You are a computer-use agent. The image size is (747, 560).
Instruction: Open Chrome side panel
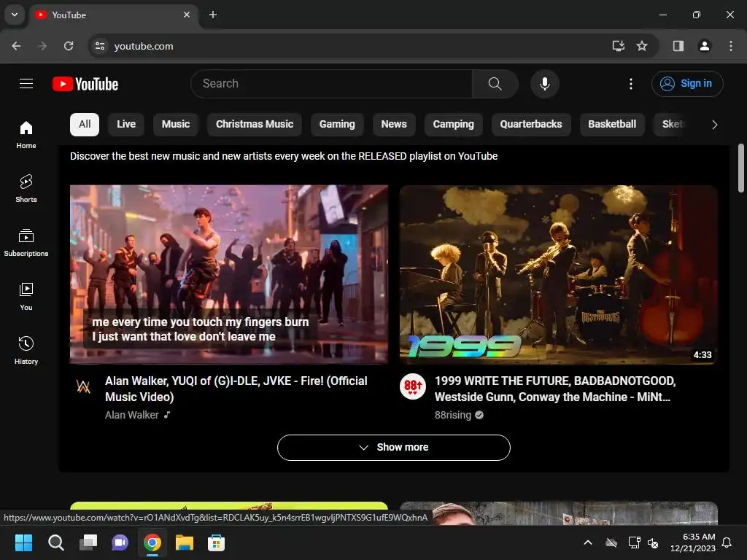point(678,46)
